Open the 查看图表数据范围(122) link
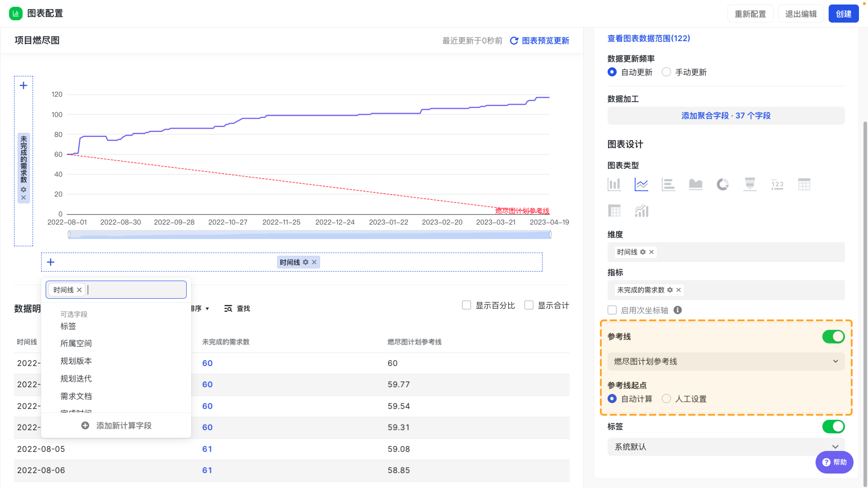Image resolution: width=868 pixels, height=488 pixels. [649, 38]
